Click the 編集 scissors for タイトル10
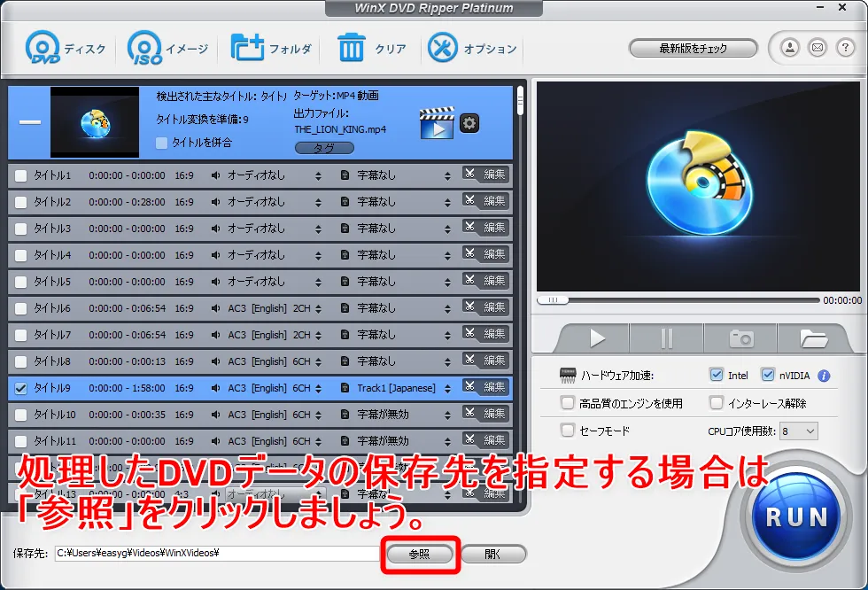This screenshot has height=590, width=868. click(485, 414)
